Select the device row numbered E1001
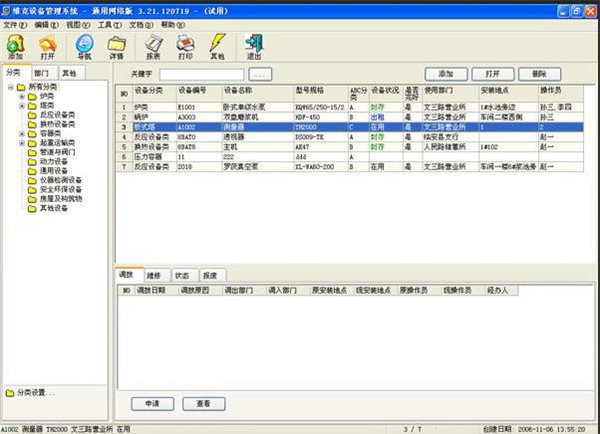Viewport: 600px width, 434px height. (x=350, y=108)
